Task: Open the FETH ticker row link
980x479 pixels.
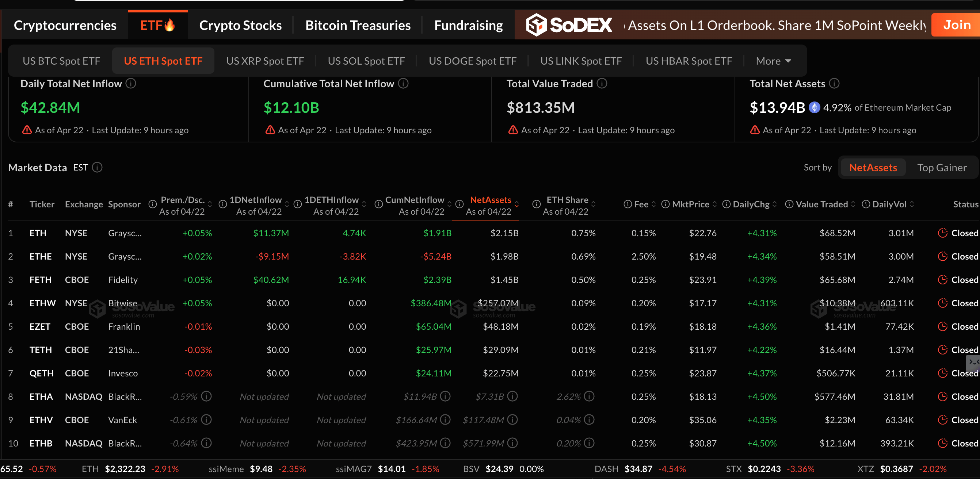Action: [x=40, y=280]
